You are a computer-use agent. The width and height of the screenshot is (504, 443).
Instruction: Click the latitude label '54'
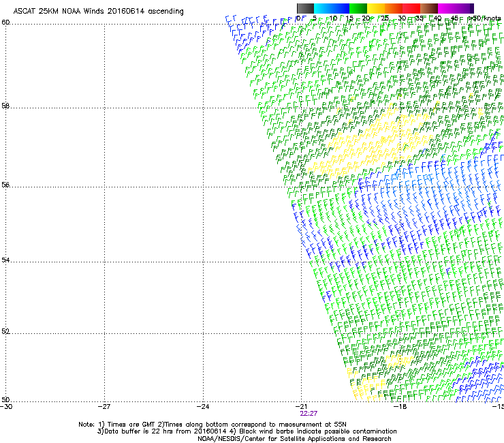click(x=5, y=260)
